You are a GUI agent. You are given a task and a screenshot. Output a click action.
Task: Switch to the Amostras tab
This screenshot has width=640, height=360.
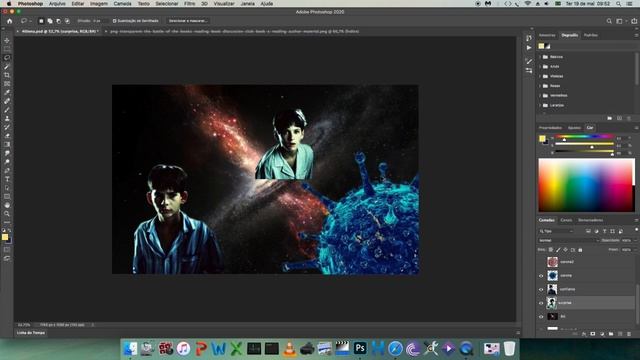coord(547,35)
